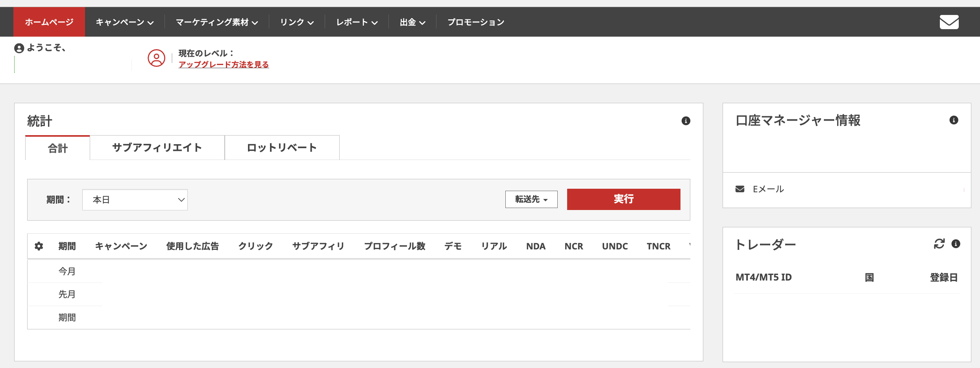Expand the レポート menu

[357, 22]
